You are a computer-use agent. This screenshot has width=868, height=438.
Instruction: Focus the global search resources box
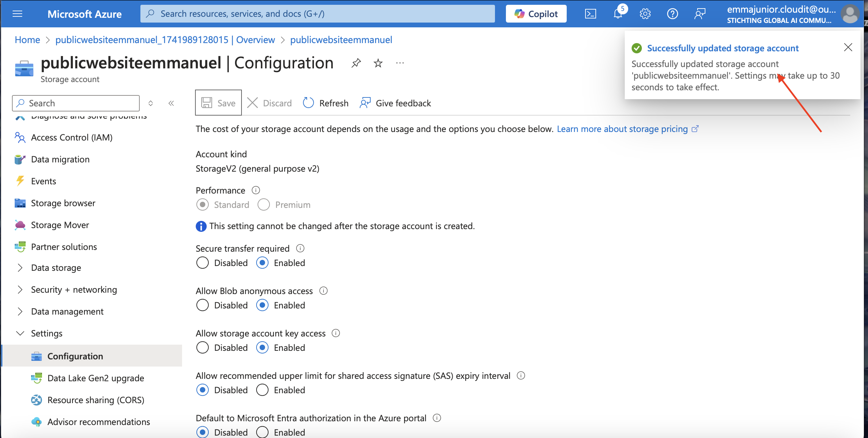coord(318,14)
